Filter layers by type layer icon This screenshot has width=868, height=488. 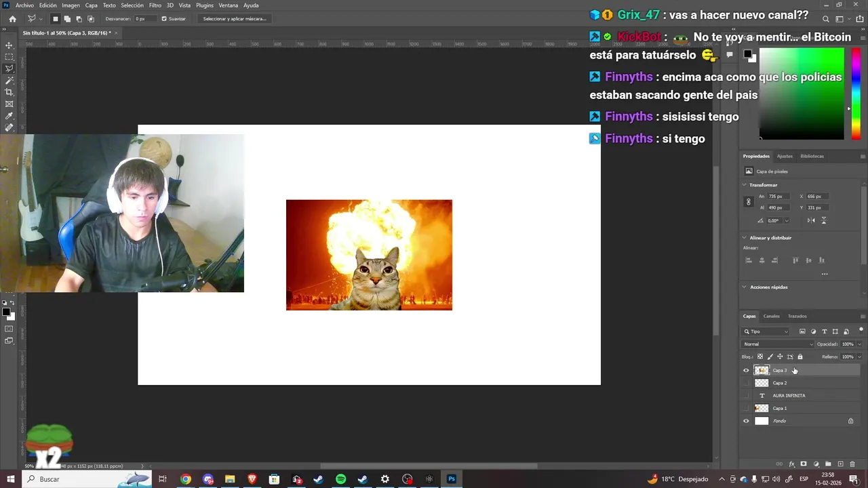(824, 331)
